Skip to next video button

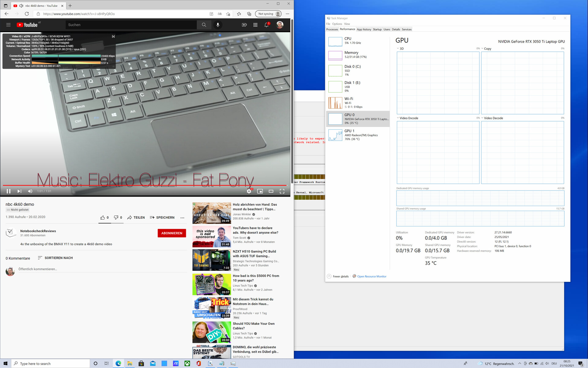click(19, 191)
